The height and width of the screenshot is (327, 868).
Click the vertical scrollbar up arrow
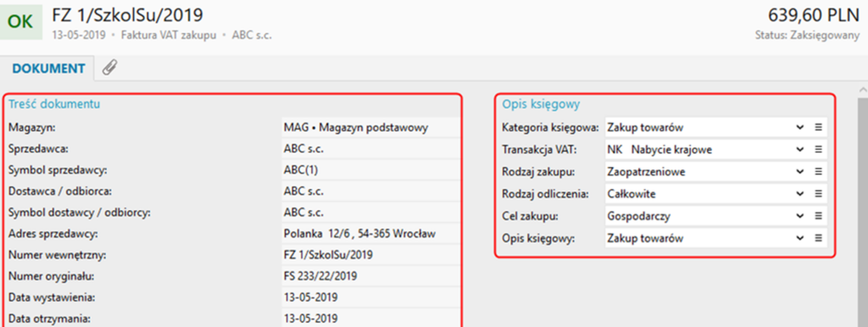[862, 90]
